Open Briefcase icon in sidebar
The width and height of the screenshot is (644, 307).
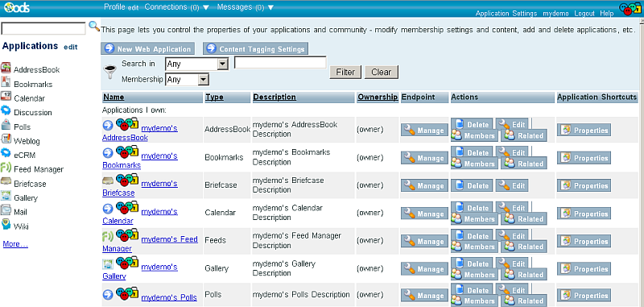click(6, 181)
